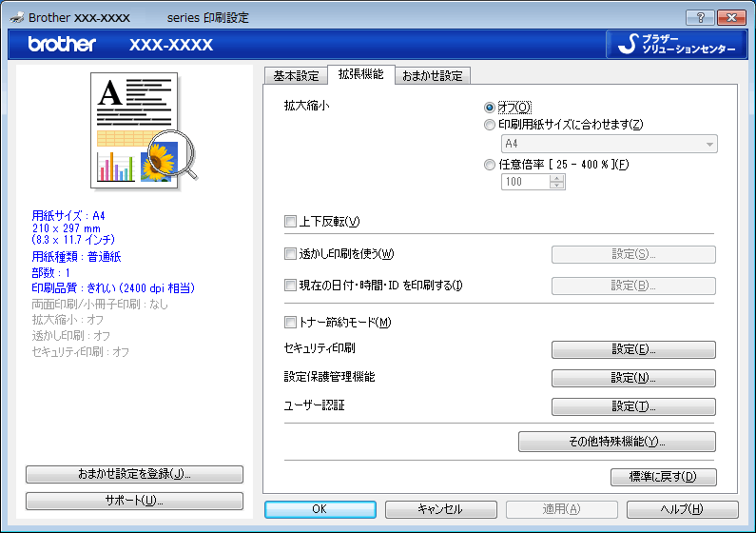Image resolution: width=756 pixels, height=533 pixels.
Task: Click 標準に戻す(D) button
Action: point(664,477)
